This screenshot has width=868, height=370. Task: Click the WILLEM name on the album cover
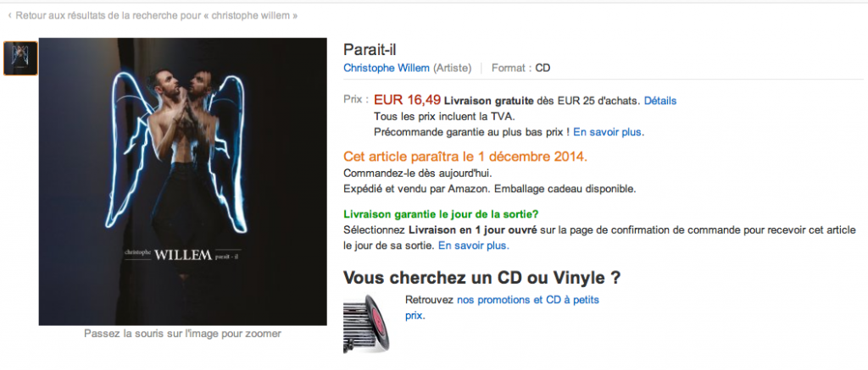pos(183,256)
